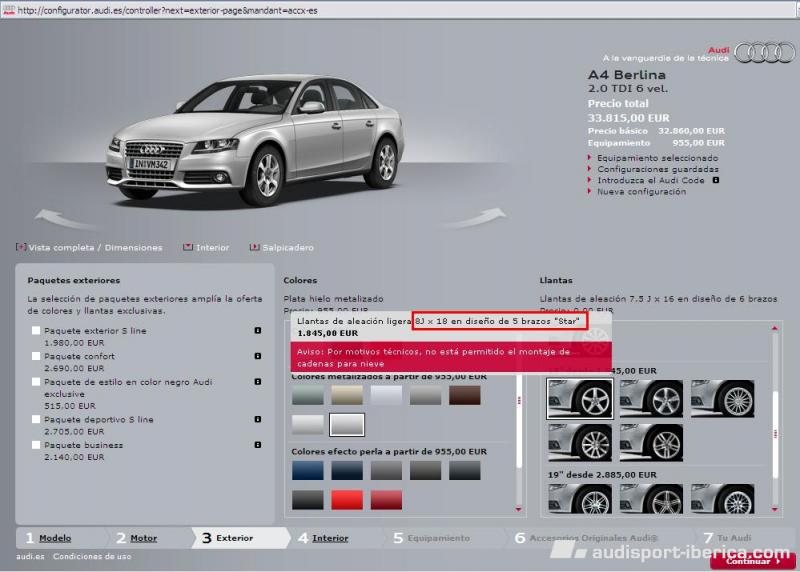
Task: Go to step 2 Motor tab
Action: [x=143, y=538]
